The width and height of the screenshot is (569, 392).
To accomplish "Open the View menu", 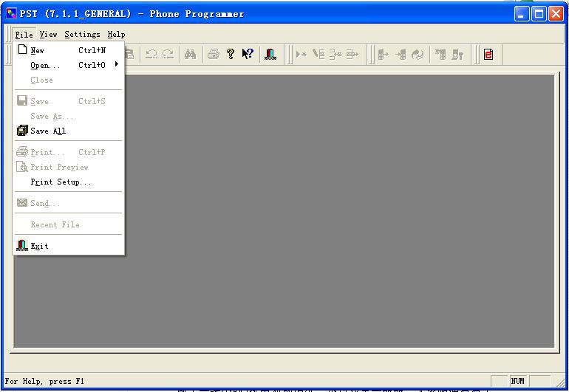I will [x=48, y=35].
